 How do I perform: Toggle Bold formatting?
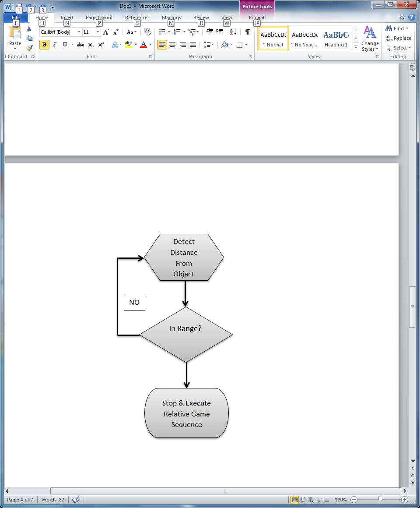[44, 45]
